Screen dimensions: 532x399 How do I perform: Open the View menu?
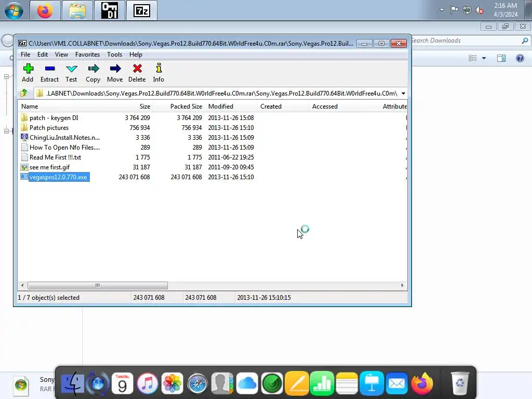[61, 54]
